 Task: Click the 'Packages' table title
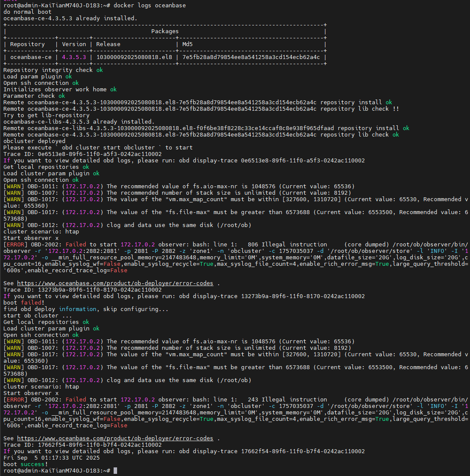(165, 31)
